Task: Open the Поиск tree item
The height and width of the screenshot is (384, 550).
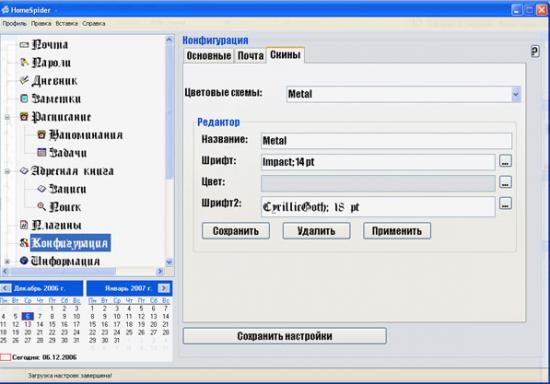Action: [65, 207]
